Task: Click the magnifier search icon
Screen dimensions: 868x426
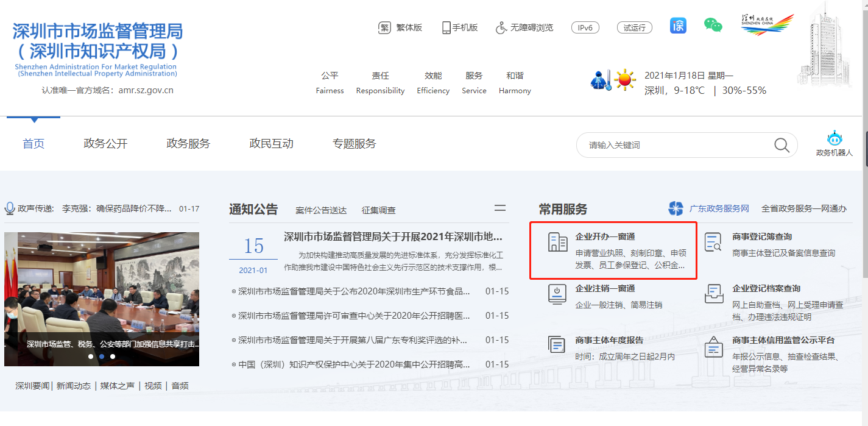Action: [782, 145]
